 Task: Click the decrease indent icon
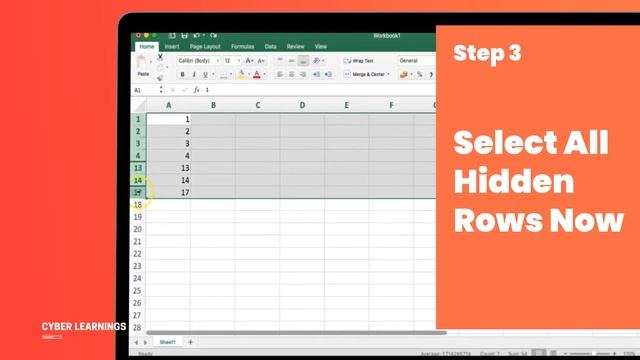coord(316,74)
